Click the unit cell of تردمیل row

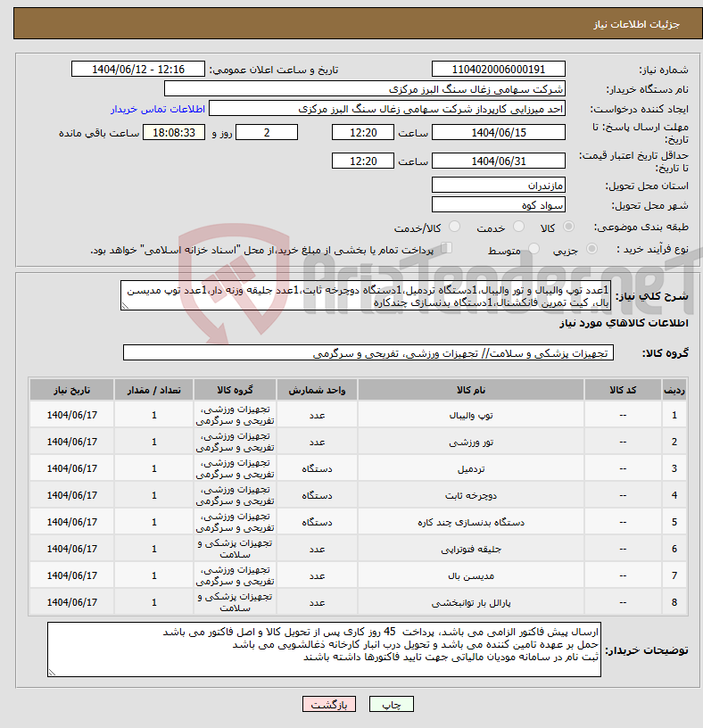[x=317, y=469]
